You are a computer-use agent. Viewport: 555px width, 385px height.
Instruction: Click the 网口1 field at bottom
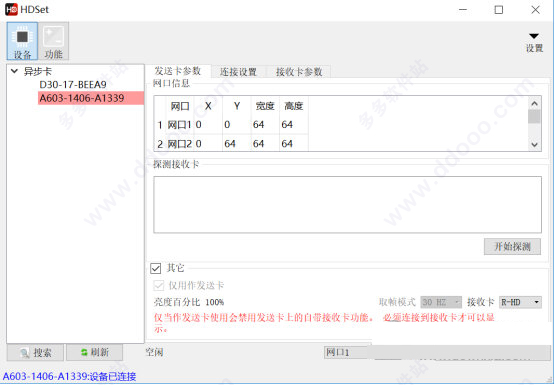click(347, 352)
